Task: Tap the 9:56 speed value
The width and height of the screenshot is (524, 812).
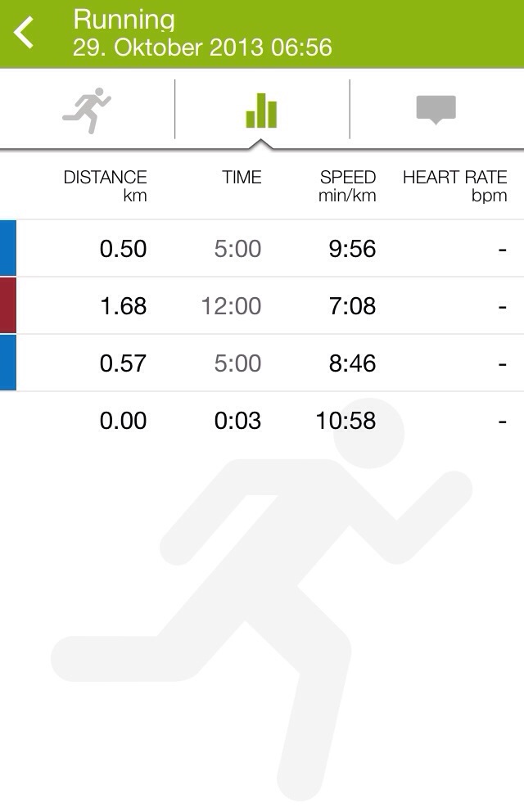Action: (x=352, y=249)
